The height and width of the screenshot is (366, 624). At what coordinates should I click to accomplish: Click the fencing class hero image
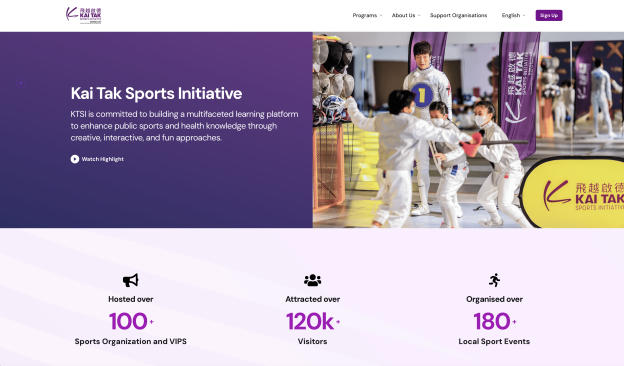468,130
